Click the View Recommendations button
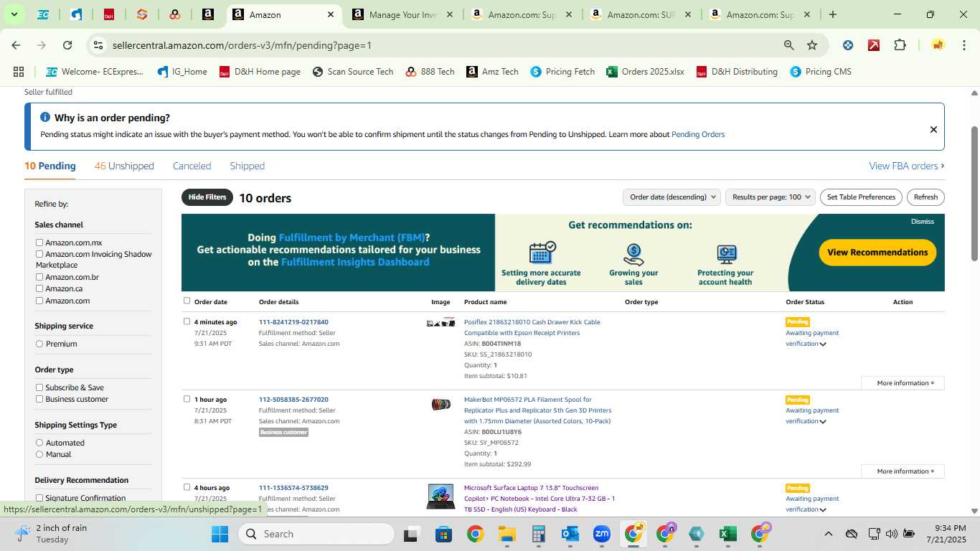Image resolution: width=980 pixels, height=551 pixels. (x=877, y=253)
